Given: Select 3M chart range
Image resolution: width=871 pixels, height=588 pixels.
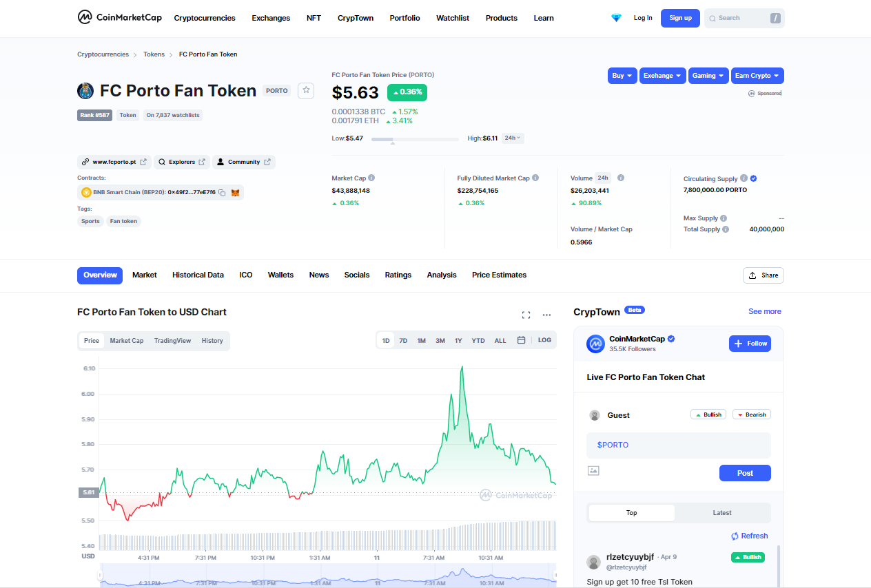Looking at the screenshot, I should [x=440, y=340].
